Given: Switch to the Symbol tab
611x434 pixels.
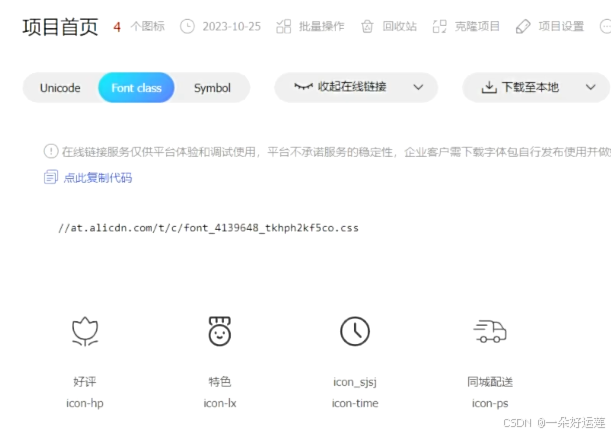Looking at the screenshot, I should pyautogui.click(x=212, y=88).
